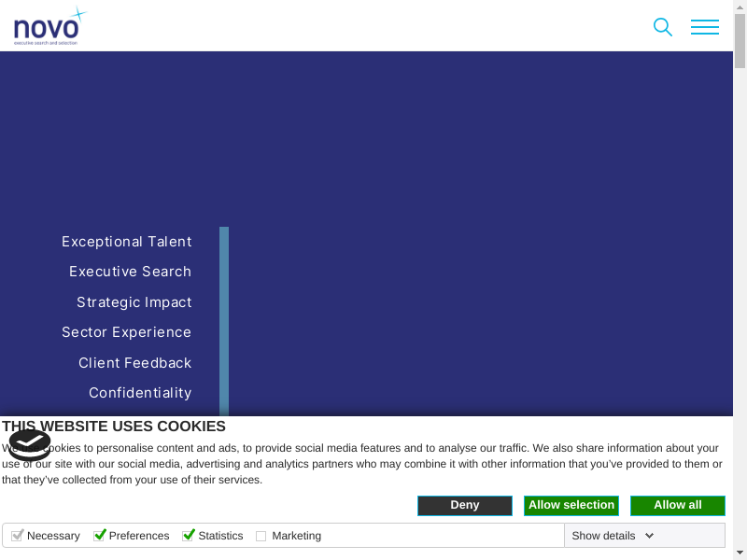The image size is (747, 560).
Task: Open the Strategic Impact item
Action: (x=134, y=302)
